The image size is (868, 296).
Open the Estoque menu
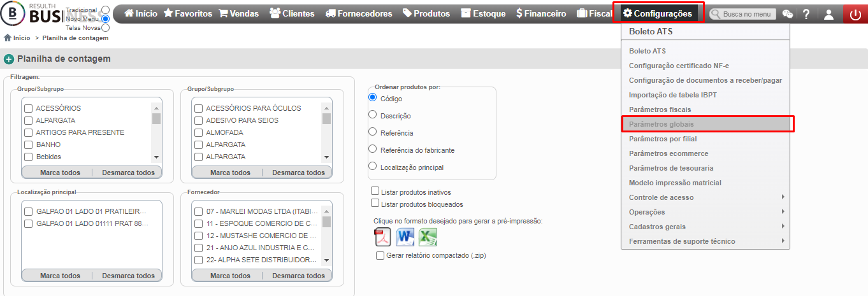[x=482, y=13]
